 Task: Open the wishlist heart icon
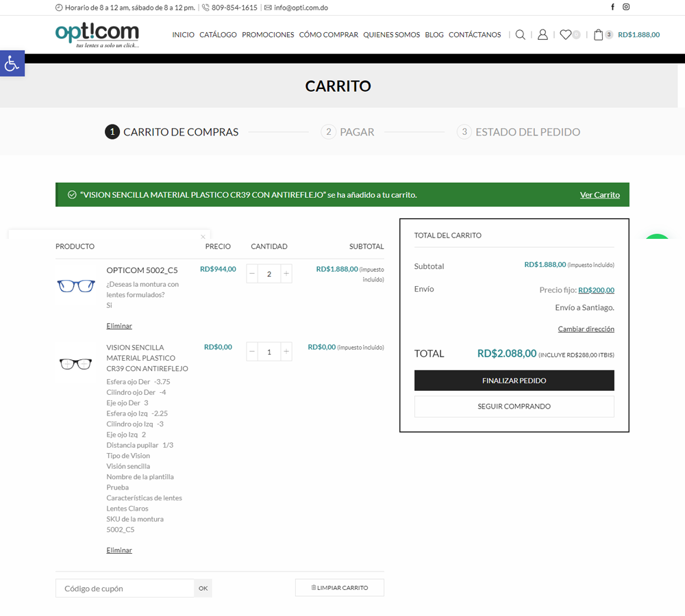click(565, 35)
